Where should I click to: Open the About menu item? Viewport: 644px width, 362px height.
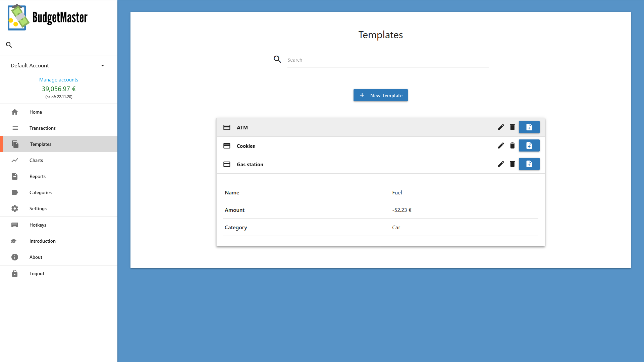click(59, 257)
